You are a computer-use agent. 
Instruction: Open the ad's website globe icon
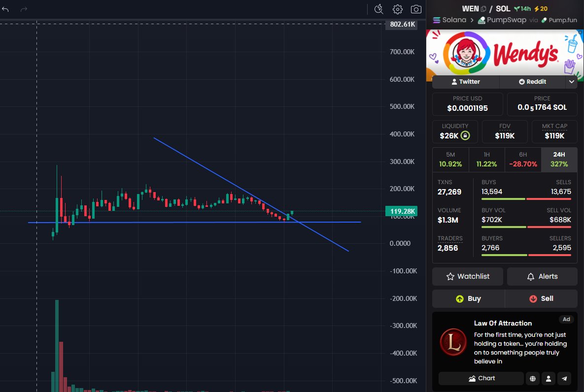tap(533, 378)
